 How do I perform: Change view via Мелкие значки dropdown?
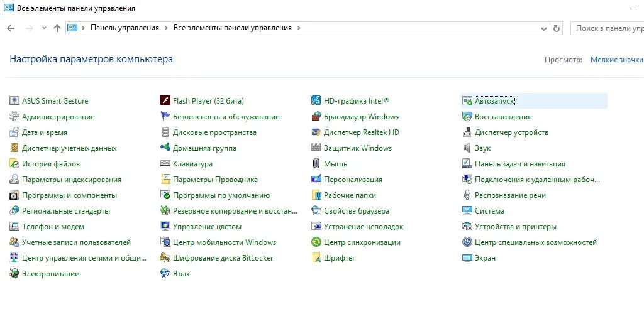pos(616,60)
